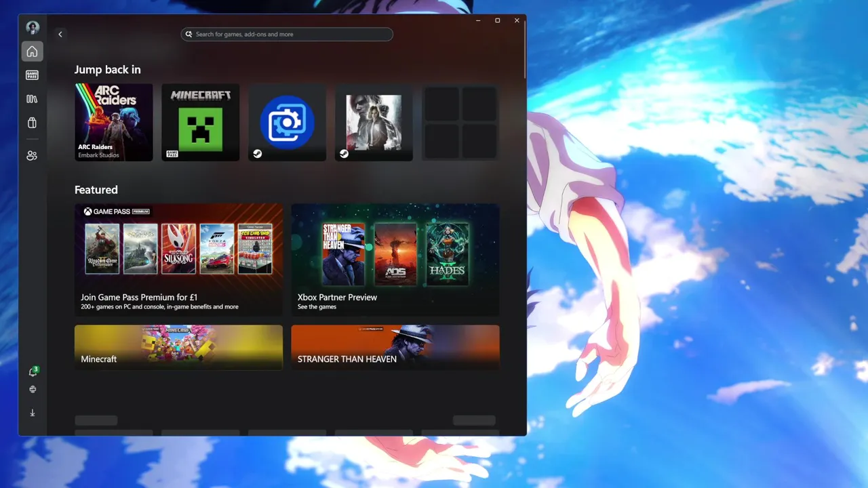The image size is (868, 488).
Task: Open the Minecraft tile in Jump back in
Action: click(201, 123)
